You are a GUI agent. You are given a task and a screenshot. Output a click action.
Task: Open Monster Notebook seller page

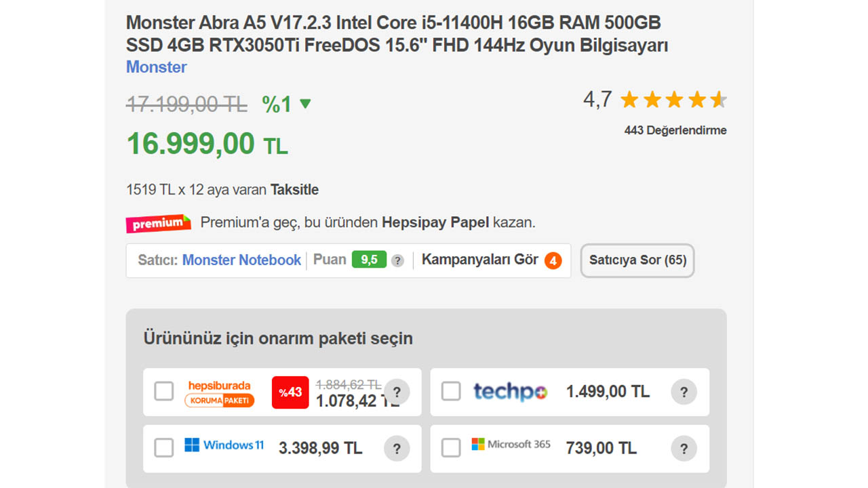pos(241,260)
